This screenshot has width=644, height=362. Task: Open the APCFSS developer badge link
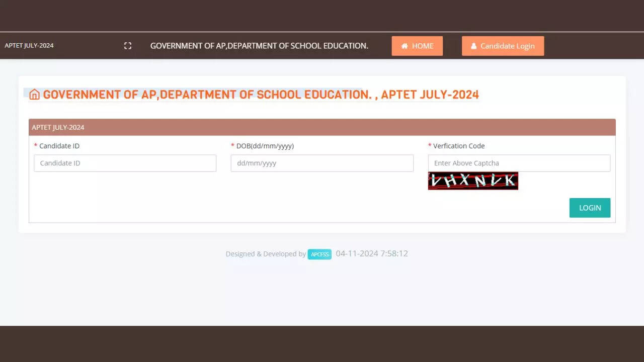click(x=319, y=254)
